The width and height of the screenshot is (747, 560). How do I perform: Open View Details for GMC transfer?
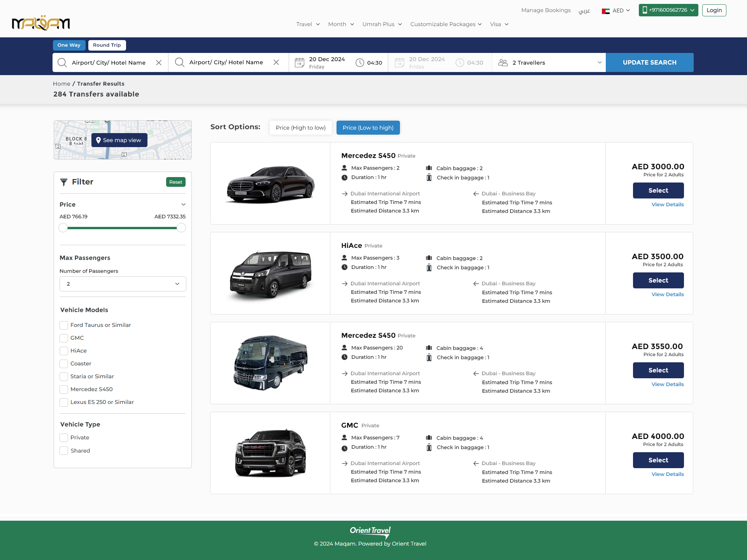(667, 474)
